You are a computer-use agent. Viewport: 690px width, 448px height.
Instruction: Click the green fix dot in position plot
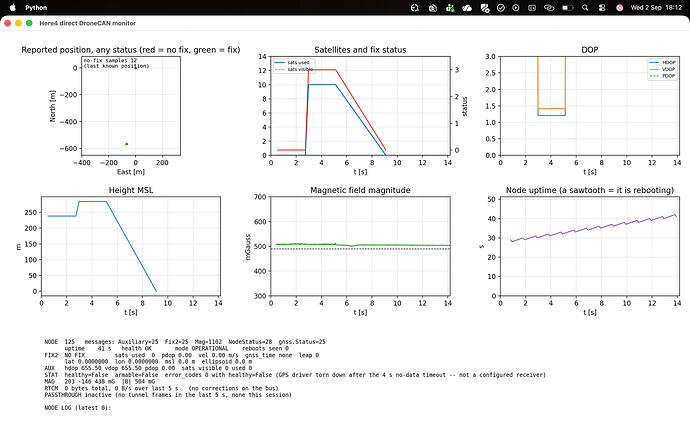point(127,144)
